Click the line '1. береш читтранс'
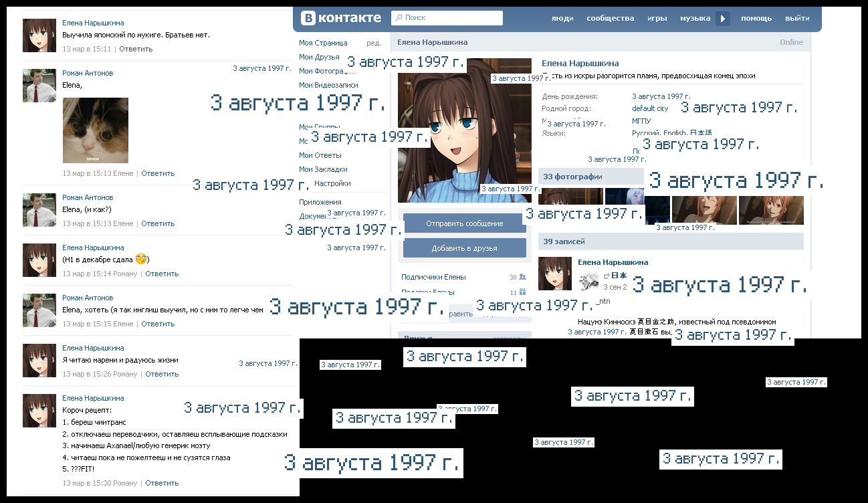The width and height of the screenshot is (868, 503). tap(94, 422)
